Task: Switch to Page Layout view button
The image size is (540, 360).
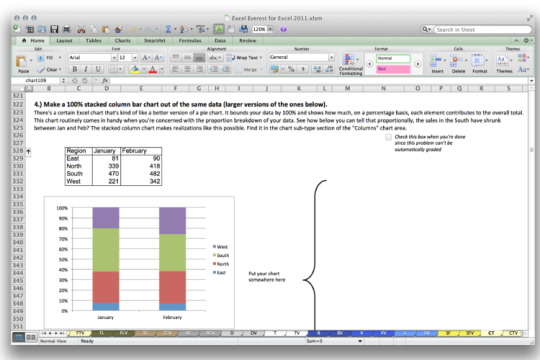Action: click(31, 337)
